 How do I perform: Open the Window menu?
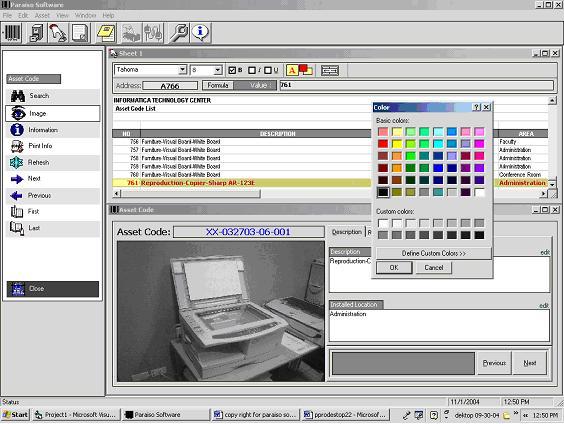85,15
